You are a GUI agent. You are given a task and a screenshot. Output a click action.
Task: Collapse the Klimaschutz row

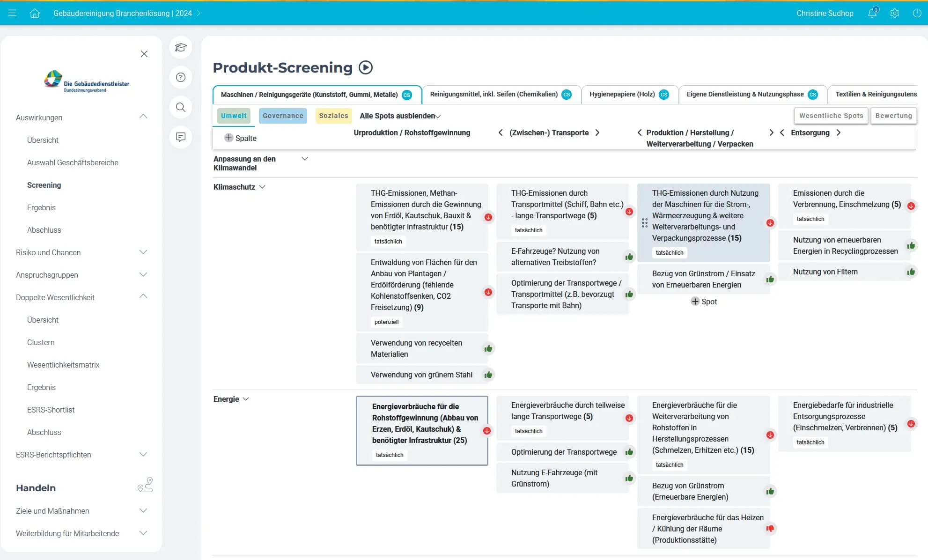tap(262, 187)
